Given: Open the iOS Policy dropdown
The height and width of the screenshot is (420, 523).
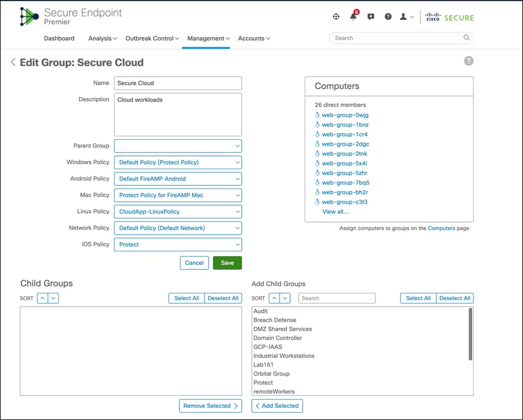Looking at the screenshot, I should [x=178, y=245].
